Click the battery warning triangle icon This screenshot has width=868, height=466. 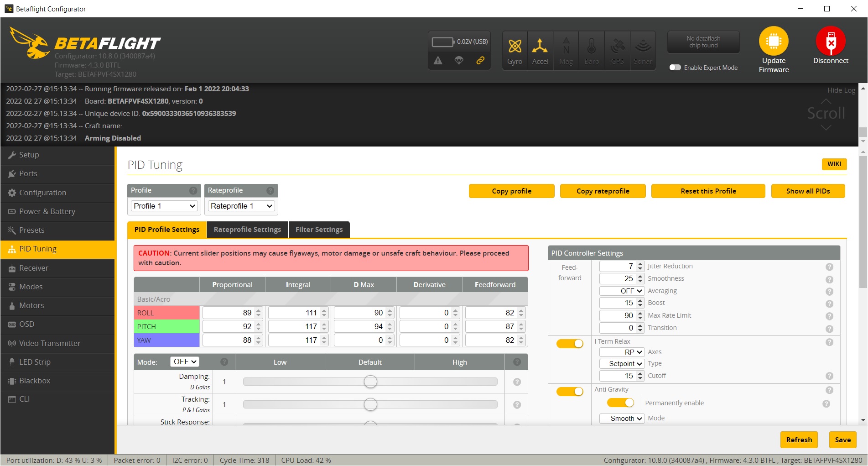438,60
